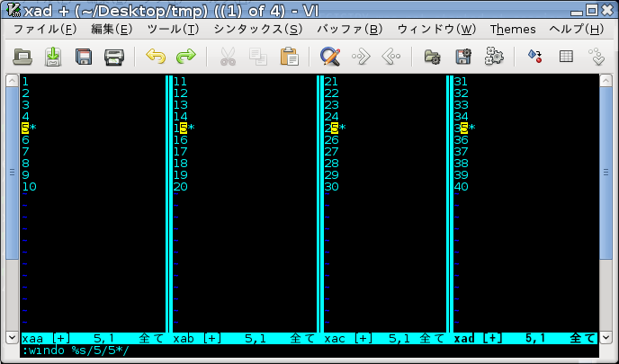Screen dimensions: 619x364
Task: Click line 20 in xab pane
Action: click(181, 187)
